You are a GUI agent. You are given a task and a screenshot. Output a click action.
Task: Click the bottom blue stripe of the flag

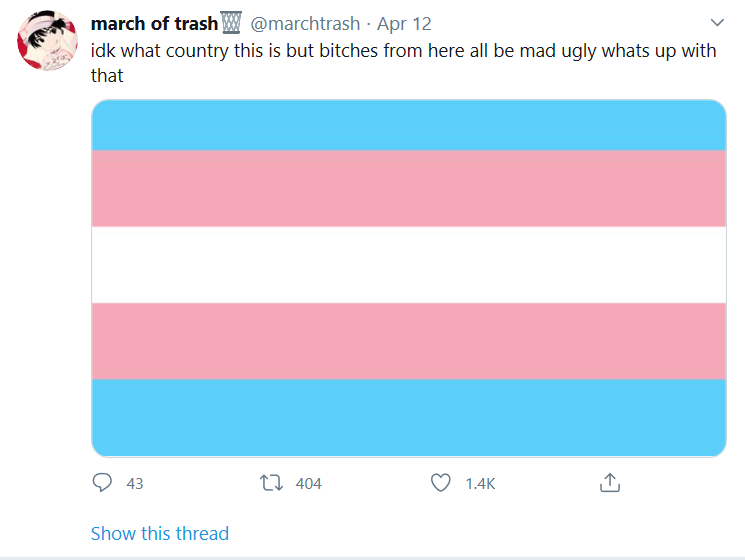pyautogui.click(x=408, y=417)
